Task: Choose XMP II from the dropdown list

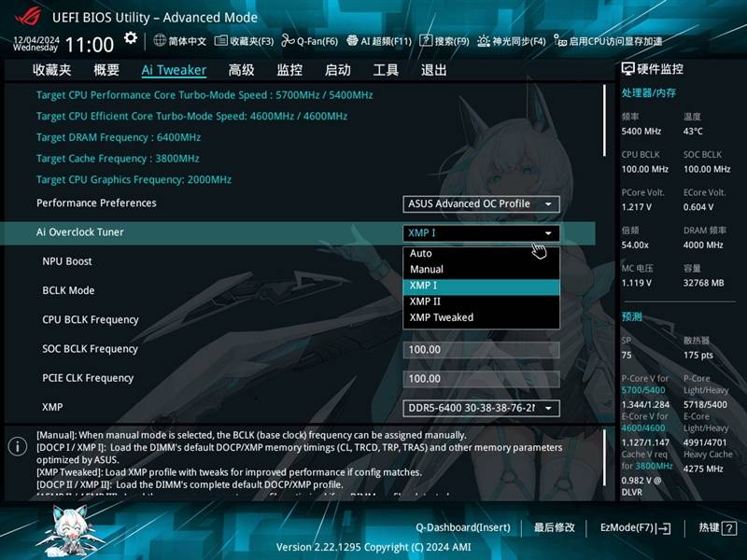Action: tap(425, 301)
